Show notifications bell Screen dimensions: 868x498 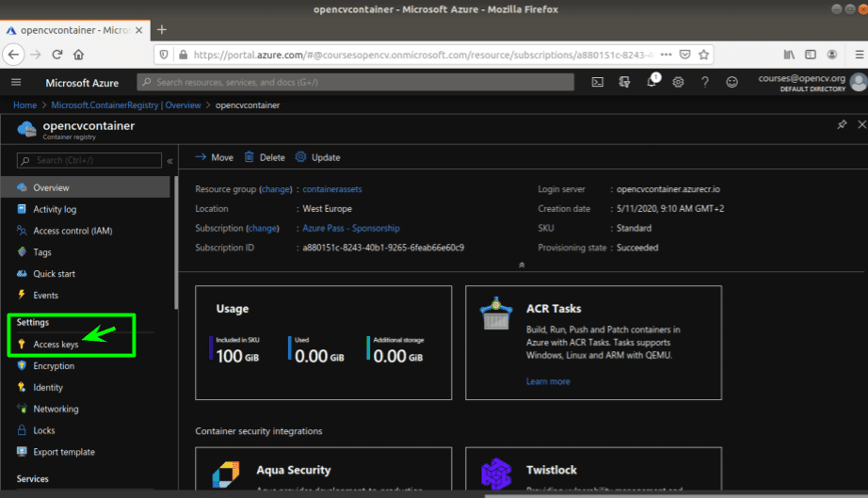tap(651, 82)
